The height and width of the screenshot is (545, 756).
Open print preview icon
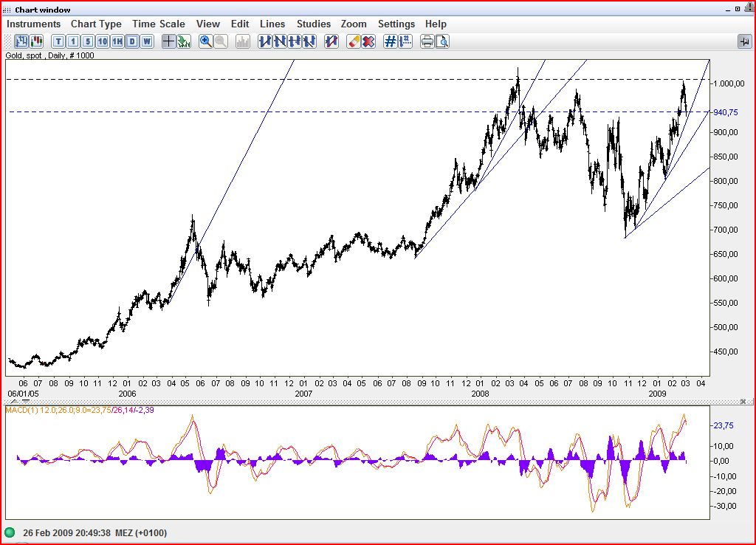(x=442, y=41)
